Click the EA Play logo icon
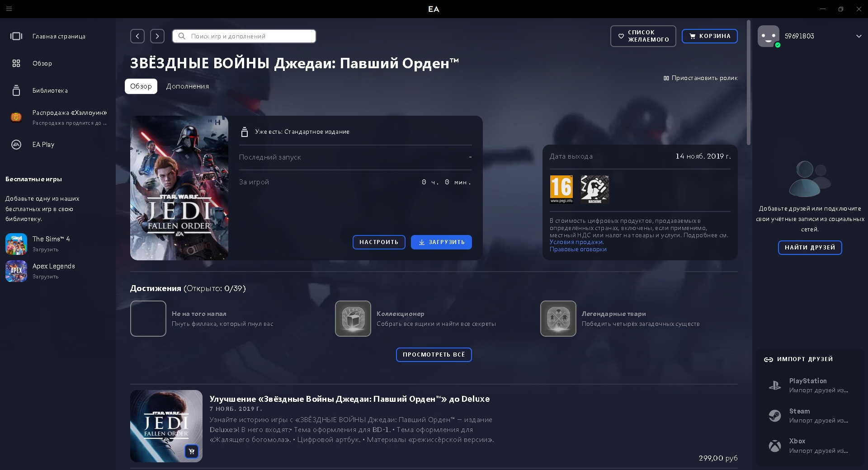Screen dimensions: 868x470 click(x=16, y=145)
